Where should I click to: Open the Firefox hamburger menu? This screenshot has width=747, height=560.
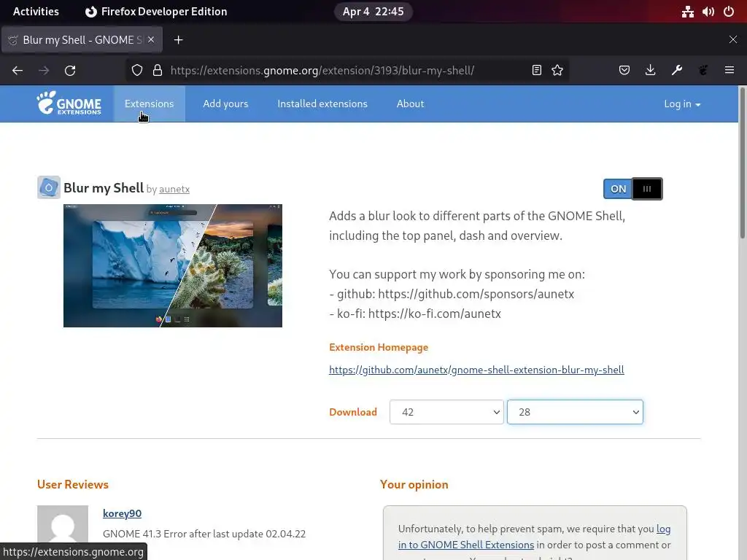tap(729, 71)
